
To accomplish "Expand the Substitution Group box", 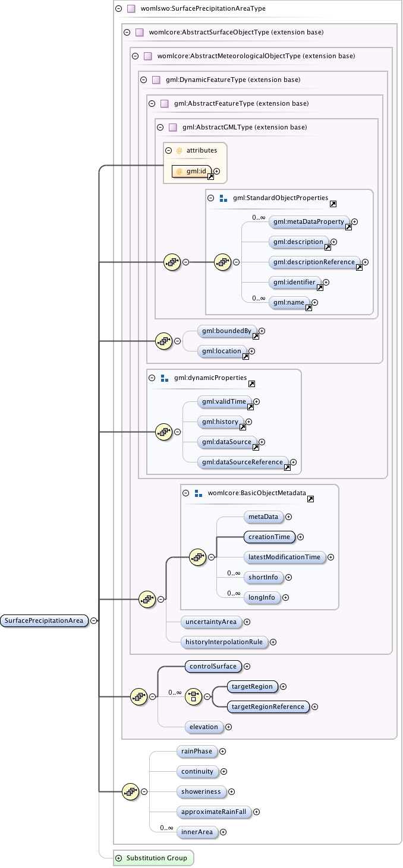I will [x=118, y=858].
